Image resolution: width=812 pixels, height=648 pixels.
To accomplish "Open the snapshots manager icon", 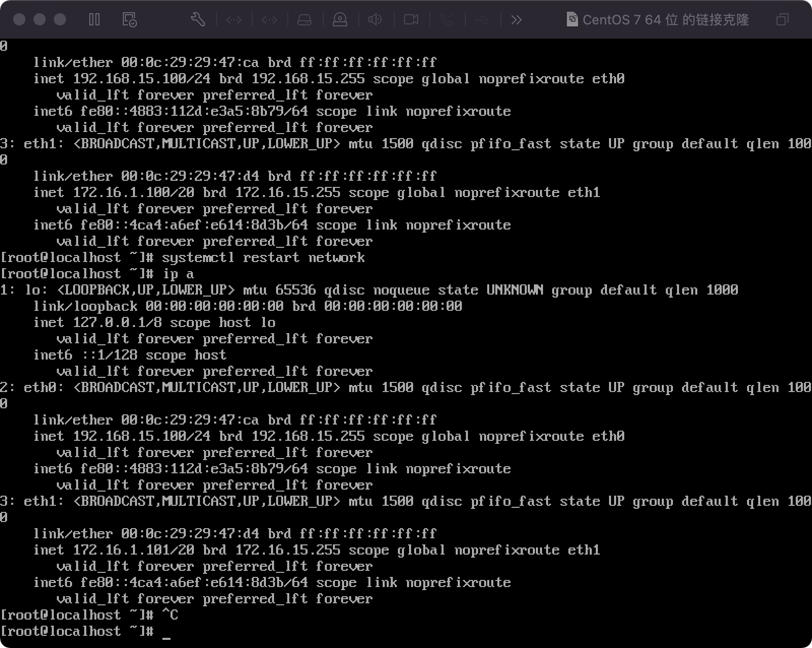I will click(x=129, y=20).
